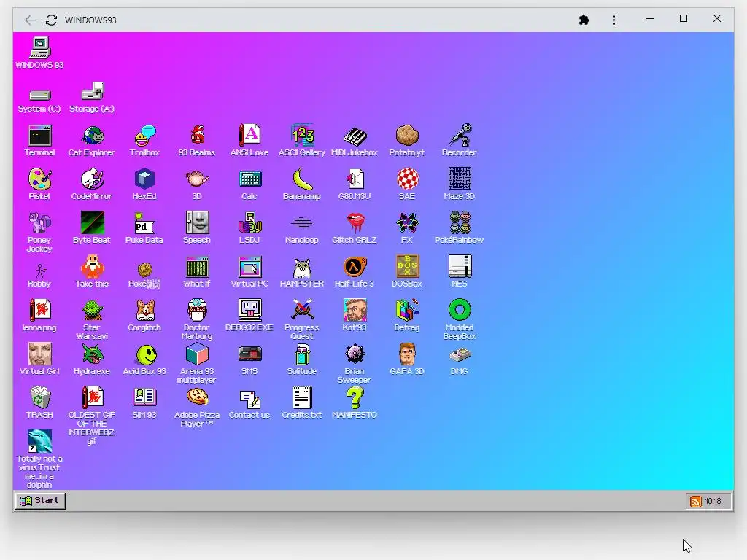Select the CodeMirror icon
The height and width of the screenshot is (560, 747).
tap(93, 180)
